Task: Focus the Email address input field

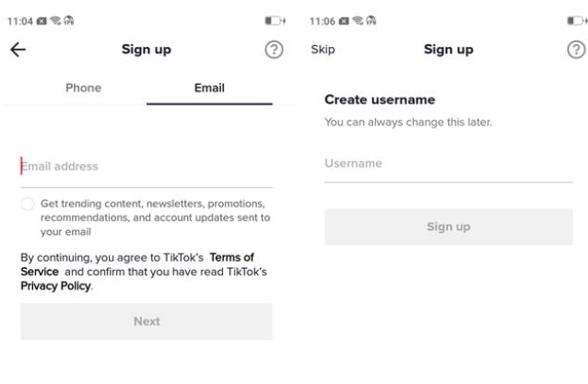Action: (x=147, y=167)
